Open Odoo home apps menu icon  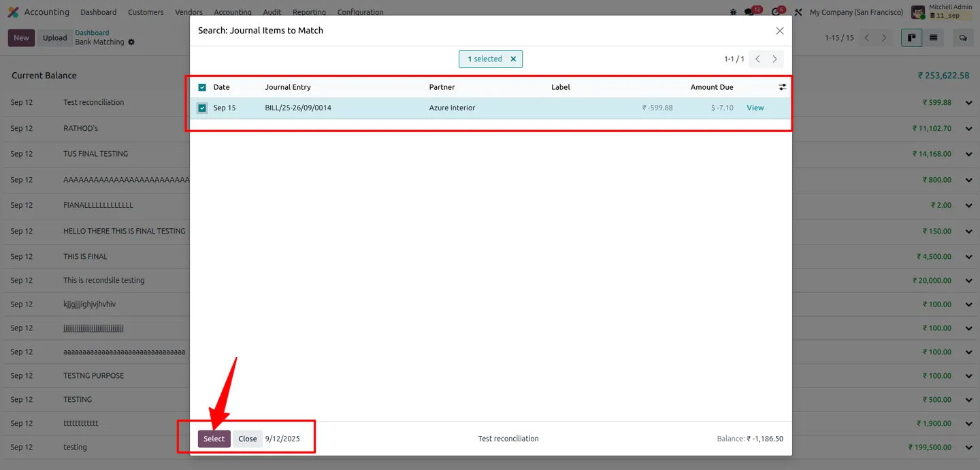tap(13, 12)
